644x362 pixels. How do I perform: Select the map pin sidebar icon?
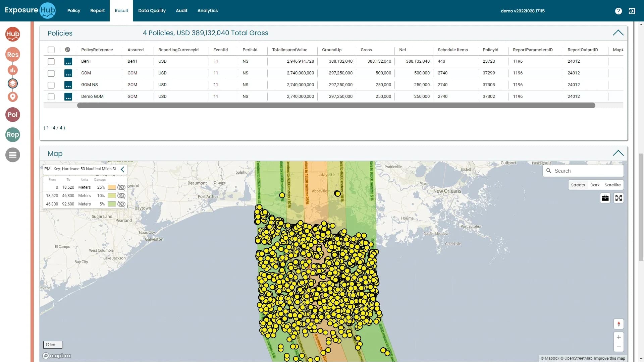coord(13,97)
